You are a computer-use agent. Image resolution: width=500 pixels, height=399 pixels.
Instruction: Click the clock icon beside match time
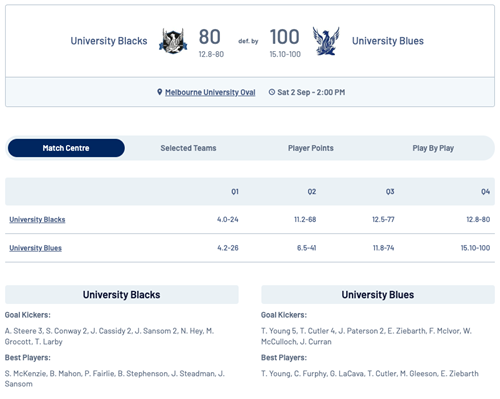[272, 92]
